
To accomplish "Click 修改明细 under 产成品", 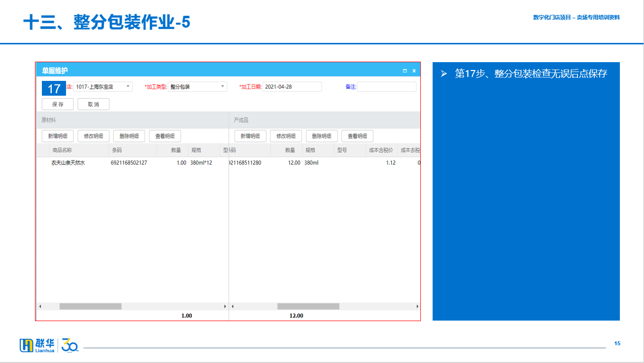I will (286, 136).
